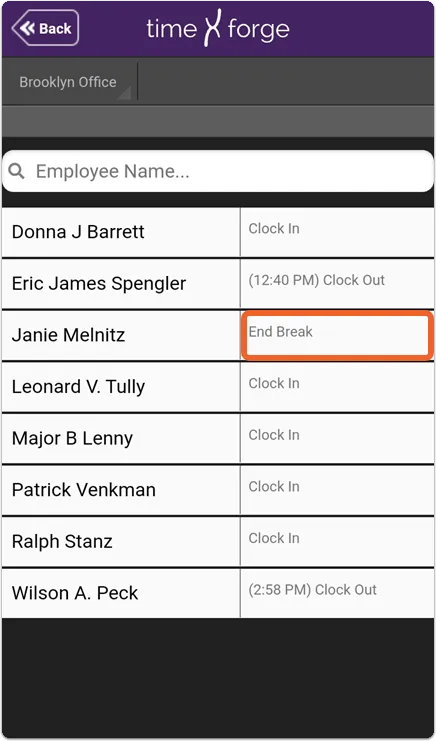The width and height of the screenshot is (436, 741).
Task: Click the dropdown triangle beside Brooklyn Office
Action: 124,93
